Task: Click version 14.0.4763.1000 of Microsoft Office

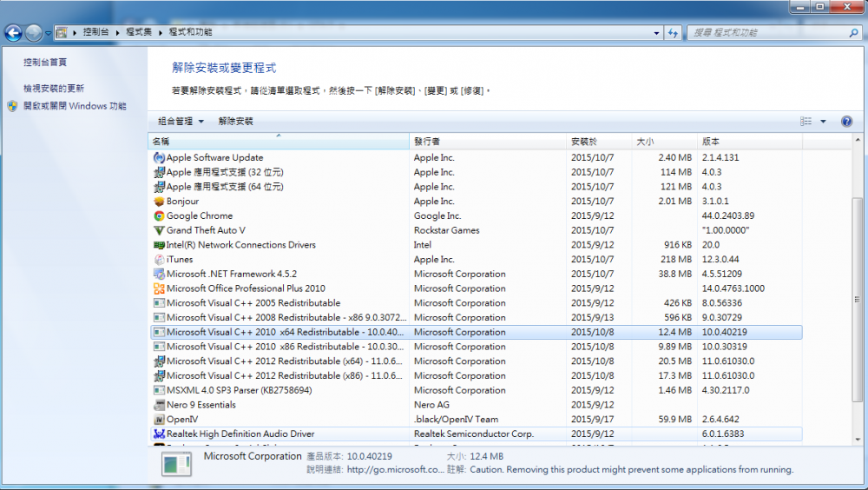Action: coord(733,288)
